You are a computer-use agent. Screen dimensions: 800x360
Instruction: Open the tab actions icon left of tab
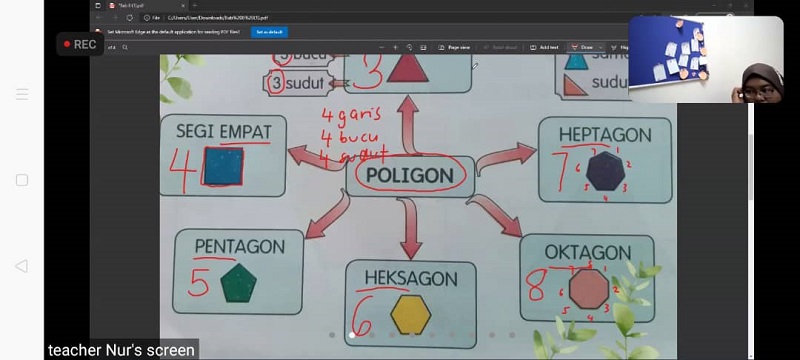click(x=98, y=6)
